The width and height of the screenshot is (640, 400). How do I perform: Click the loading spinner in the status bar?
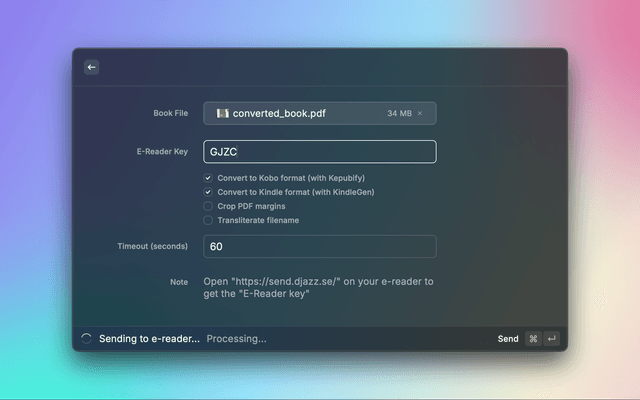tap(86, 339)
